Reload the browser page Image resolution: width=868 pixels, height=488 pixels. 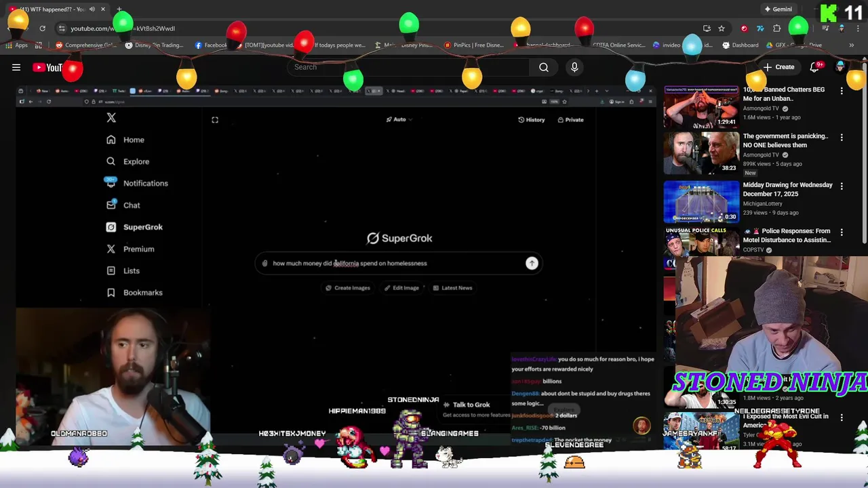42,28
